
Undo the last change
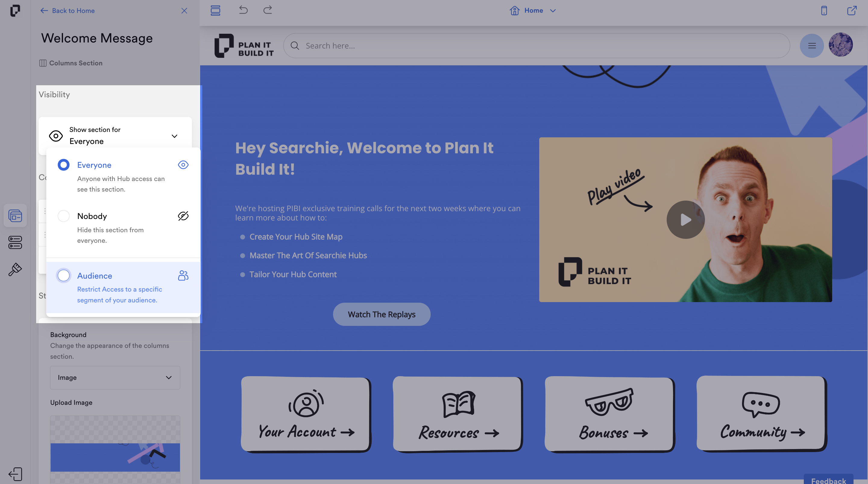(x=243, y=10)
